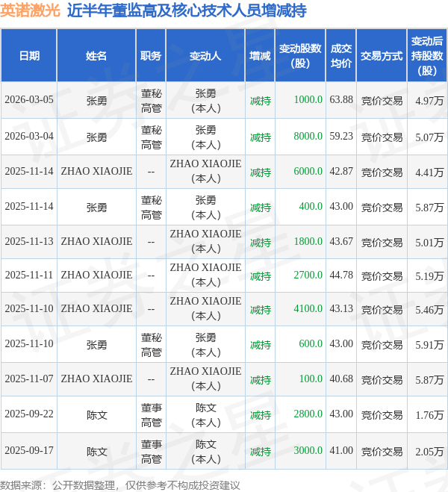Click average price 42.87
This screenshot has width=448, height=492.
click(341, 171)
